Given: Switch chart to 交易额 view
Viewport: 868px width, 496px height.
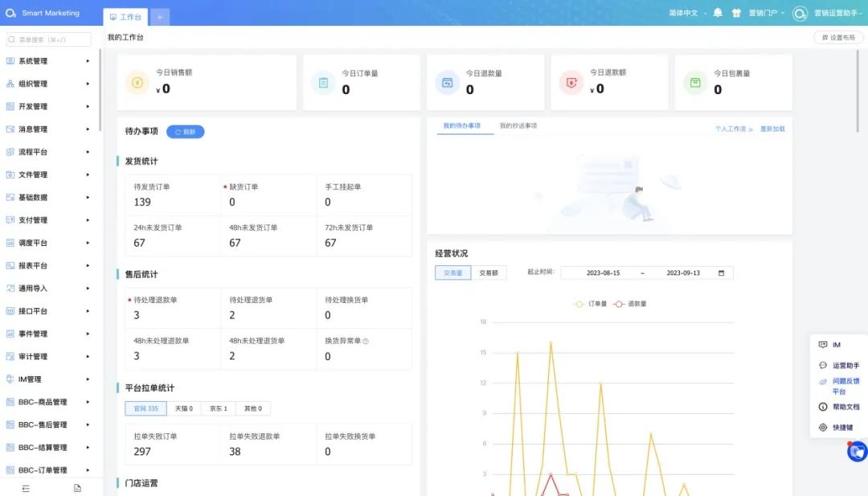Looking at the screenshot, I should (489, 273).
